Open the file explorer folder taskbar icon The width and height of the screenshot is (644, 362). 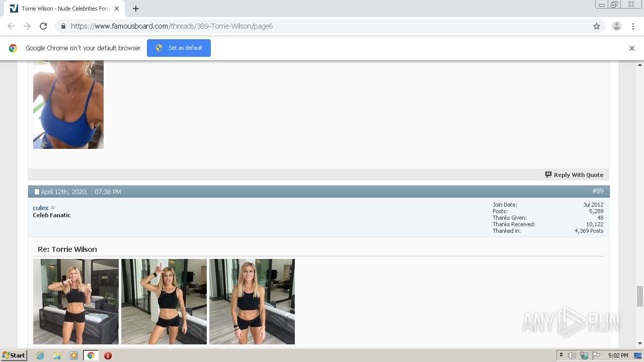(x=57, y=355)
